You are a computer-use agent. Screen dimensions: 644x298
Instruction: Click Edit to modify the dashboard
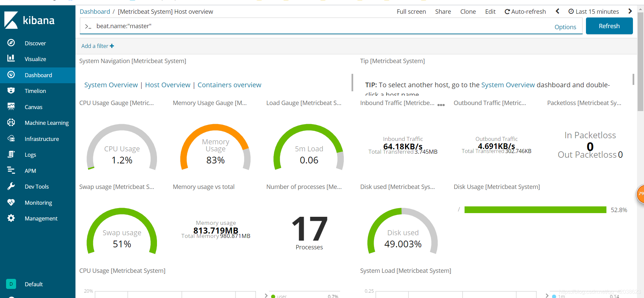coord(490,12)
